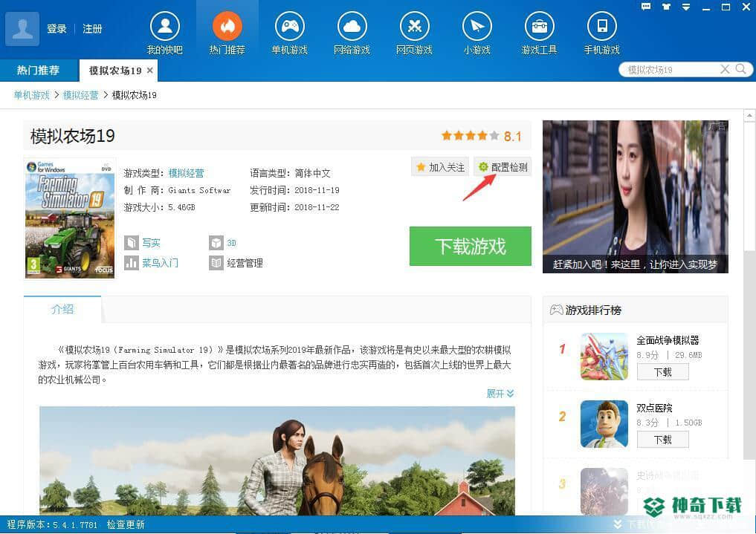Screen dimensions: 756x534
Task: Clear the search box with X icon
Action: coord(725,69)
